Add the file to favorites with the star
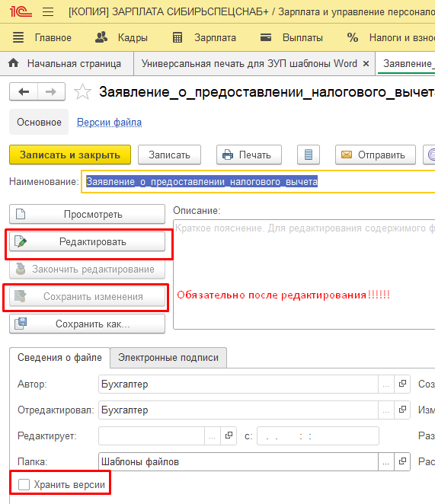 [82, 92]
